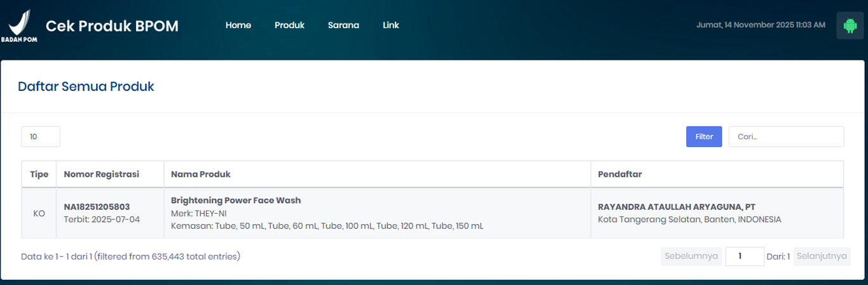The image size is (868, 285).
Task: Select the Sarana menu item
Action: click(x=343, y=25)
